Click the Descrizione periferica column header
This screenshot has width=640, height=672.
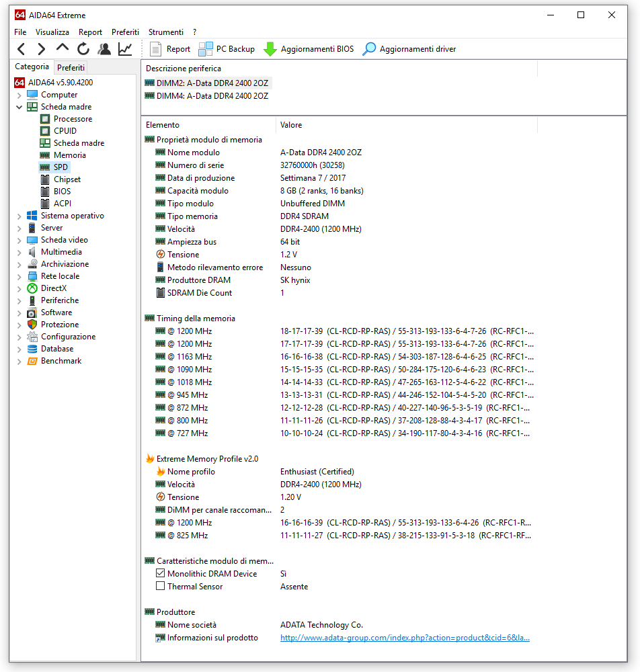pyautogui.click(x=339, y=69)
